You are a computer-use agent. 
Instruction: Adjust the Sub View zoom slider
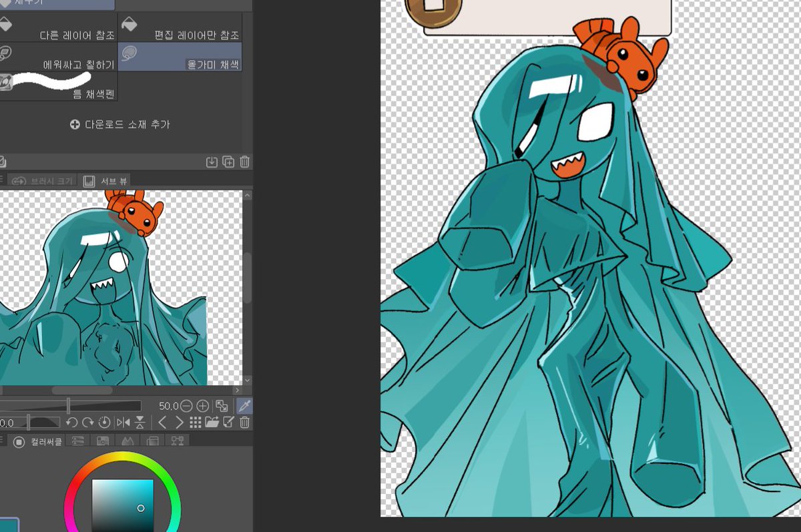click(x=70, y=406)
